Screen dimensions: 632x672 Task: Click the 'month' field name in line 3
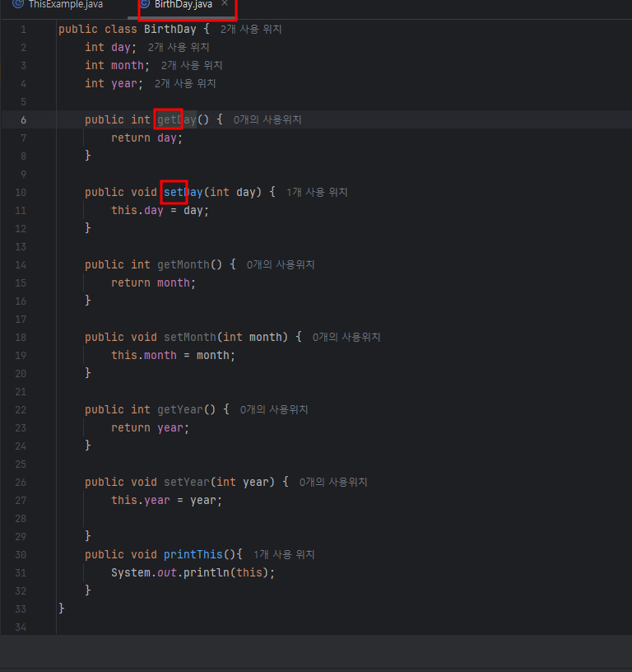coord(128,65)
